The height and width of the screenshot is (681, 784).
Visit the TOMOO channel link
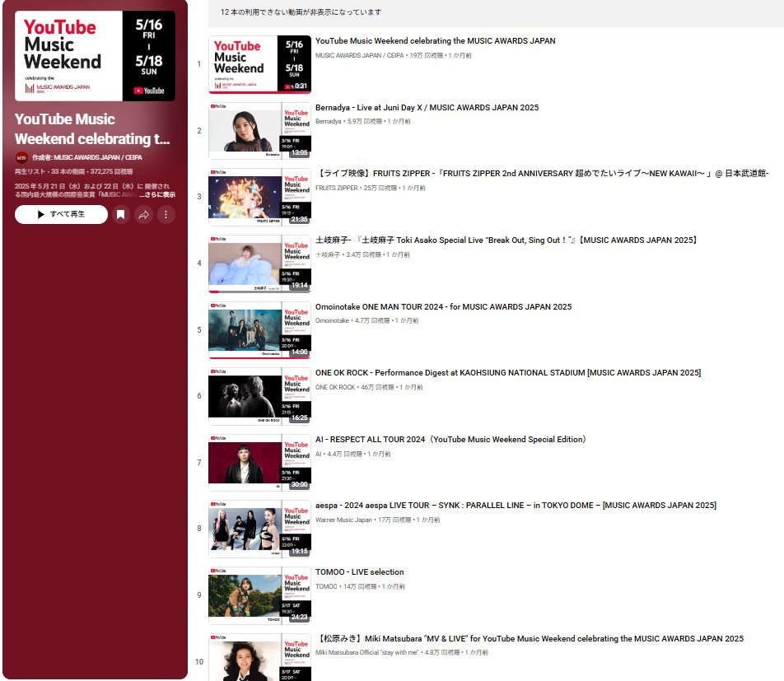[x=326, y=586]
